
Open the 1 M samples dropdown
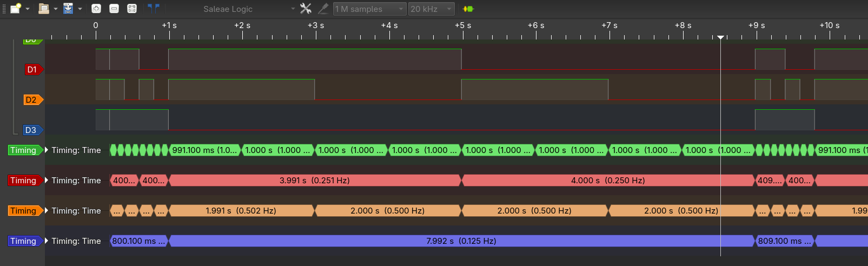[369, 9]
